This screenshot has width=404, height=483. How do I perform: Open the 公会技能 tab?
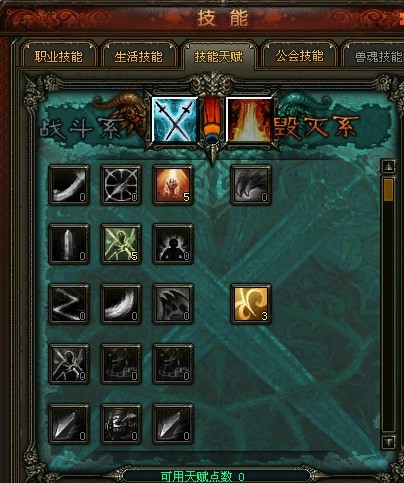click(x=299, y=55)
